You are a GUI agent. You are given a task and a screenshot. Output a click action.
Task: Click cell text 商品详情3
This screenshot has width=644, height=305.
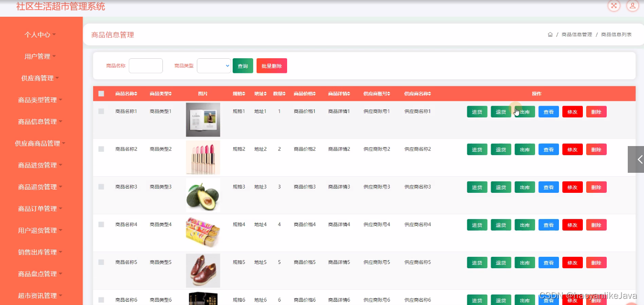point(339,187)
